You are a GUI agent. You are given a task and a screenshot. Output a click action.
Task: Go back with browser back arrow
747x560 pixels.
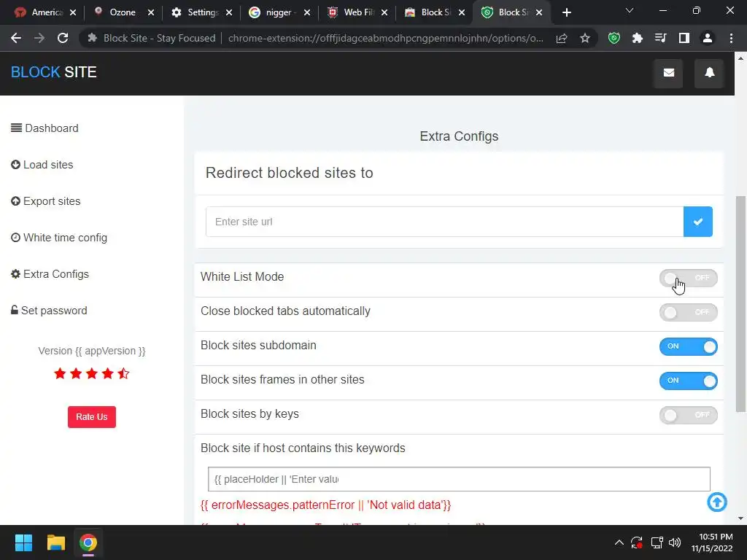coord(16,38)
